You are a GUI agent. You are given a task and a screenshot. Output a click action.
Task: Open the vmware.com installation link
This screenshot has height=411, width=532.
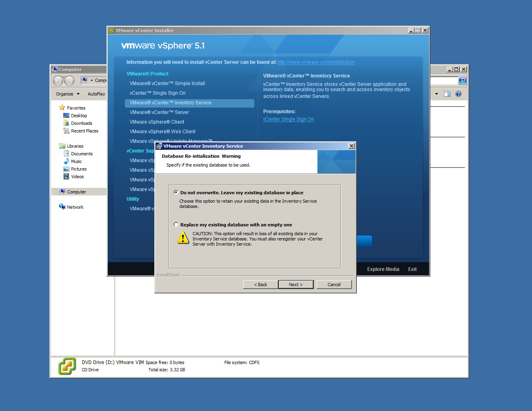coord(316,62)
